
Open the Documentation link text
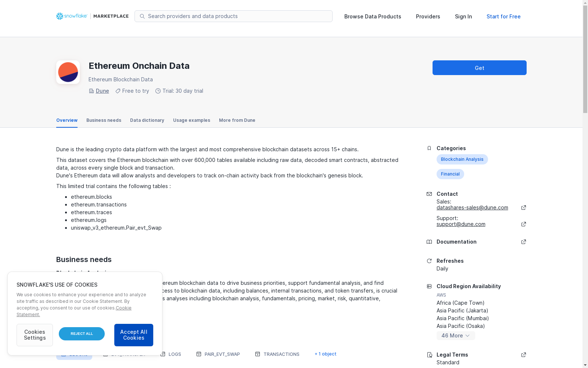[x=456, y=242]
